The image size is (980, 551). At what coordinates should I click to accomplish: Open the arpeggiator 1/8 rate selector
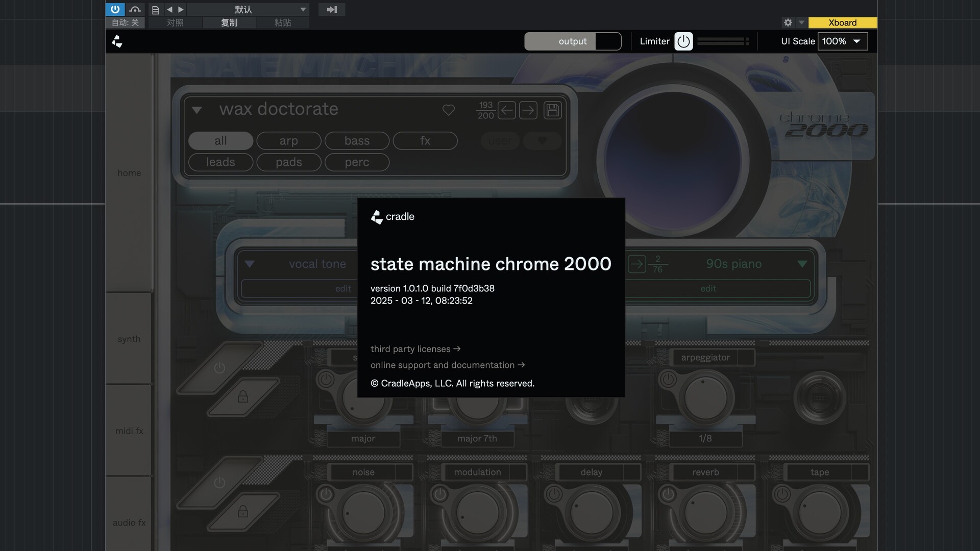click(x=705, y=439)
